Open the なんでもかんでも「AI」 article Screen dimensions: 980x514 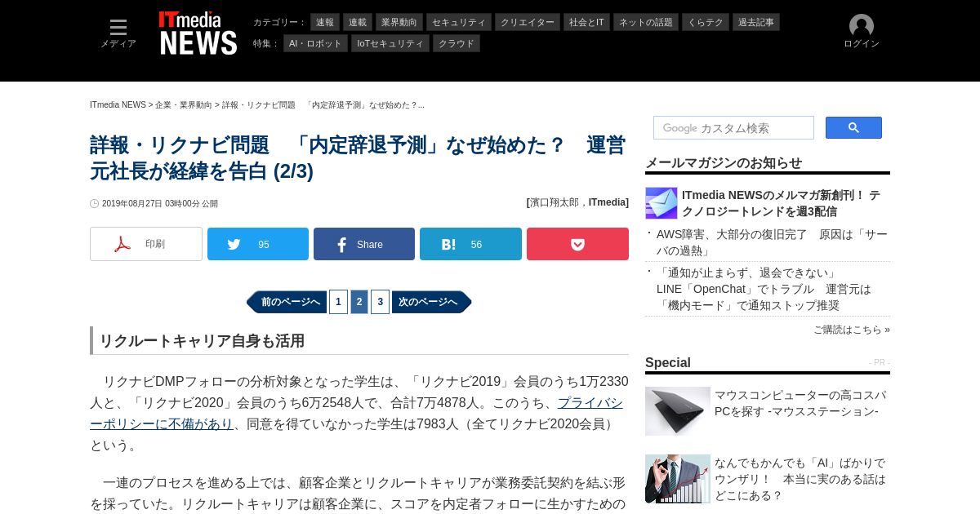(800, 479)
